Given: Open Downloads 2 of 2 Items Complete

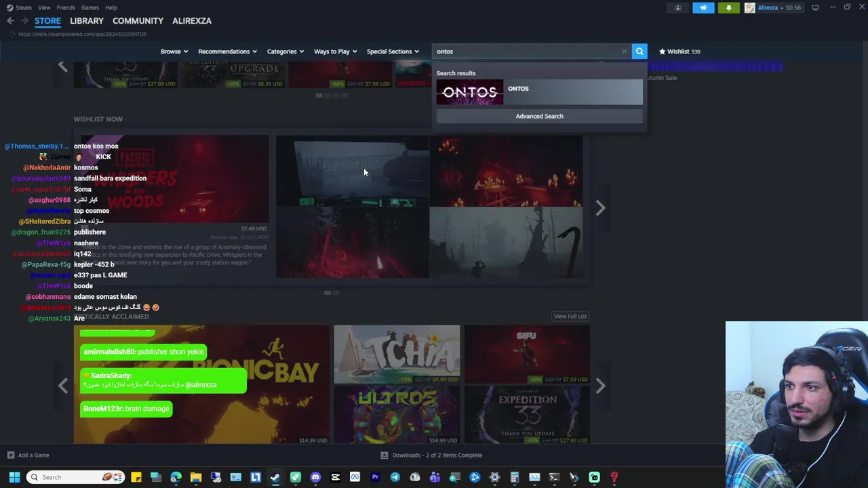Looking at the screenshot, I should click(x=437, y=455).
